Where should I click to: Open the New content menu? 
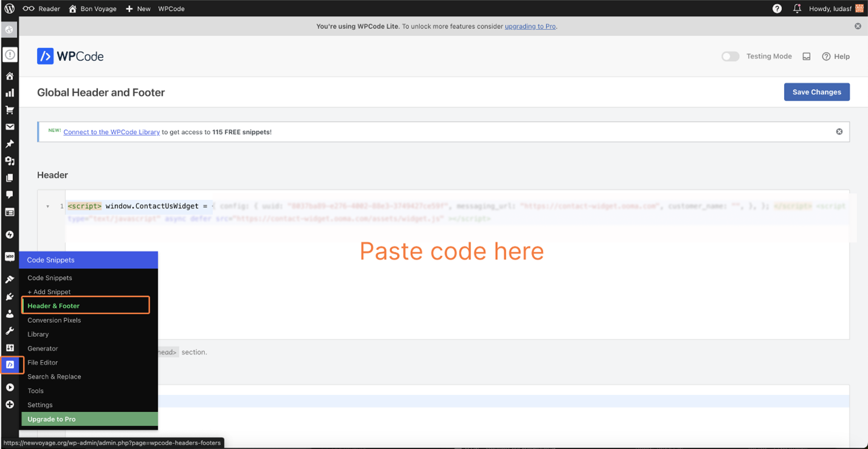point(138,9)
